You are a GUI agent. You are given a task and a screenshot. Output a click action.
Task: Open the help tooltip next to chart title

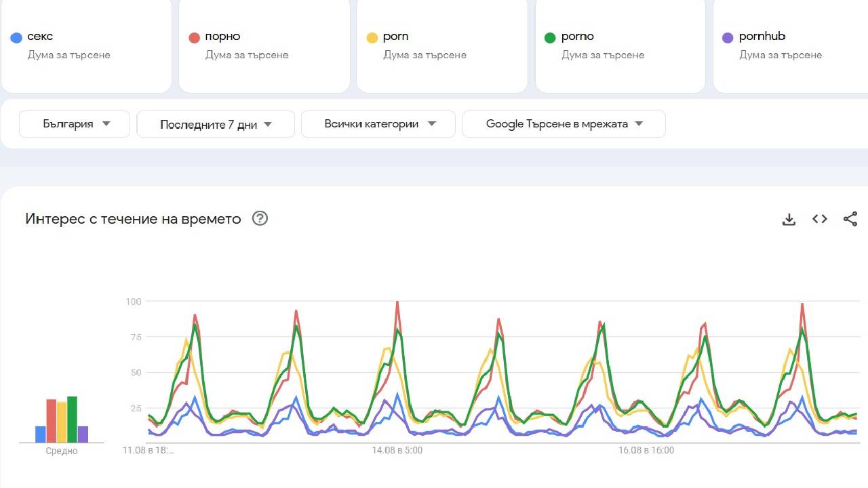point(260,218)
